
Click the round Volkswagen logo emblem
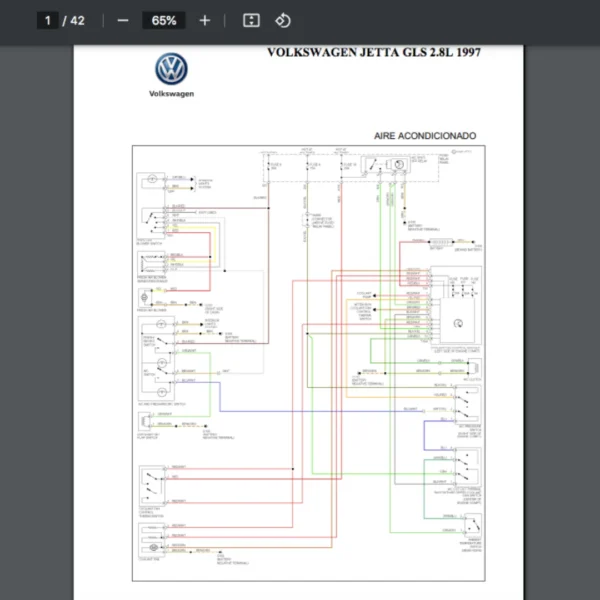171,69
